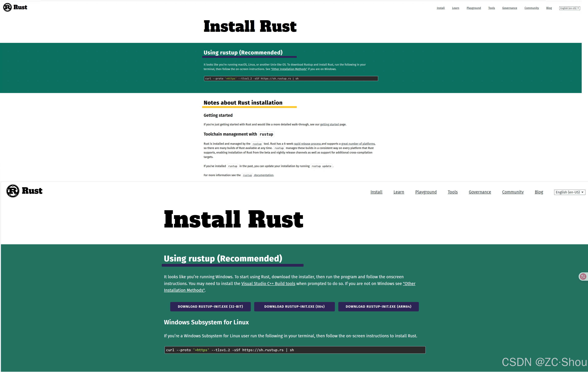Open great number of platforms link
Viewport: 588px width, 372px height.
coord(358,144)
